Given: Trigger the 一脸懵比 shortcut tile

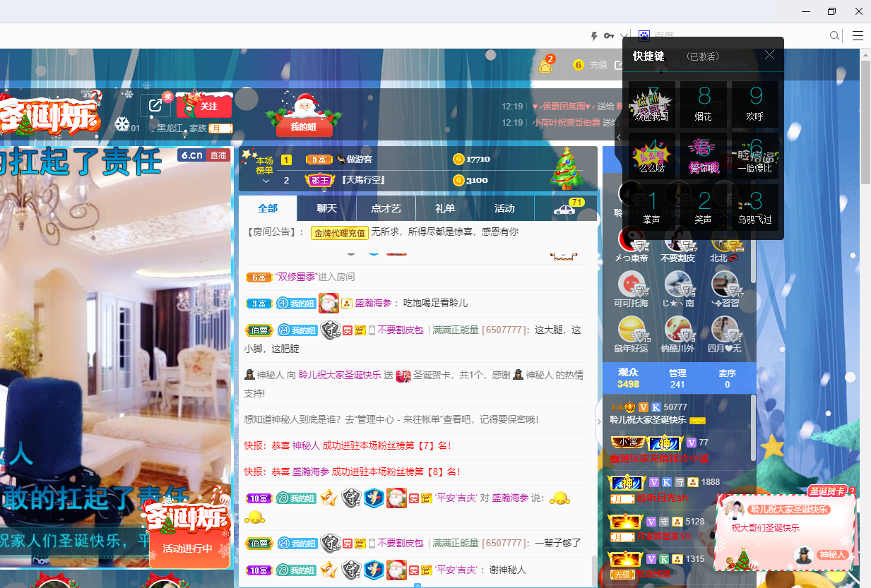Looking at the screenshot, I should point(755,155).
